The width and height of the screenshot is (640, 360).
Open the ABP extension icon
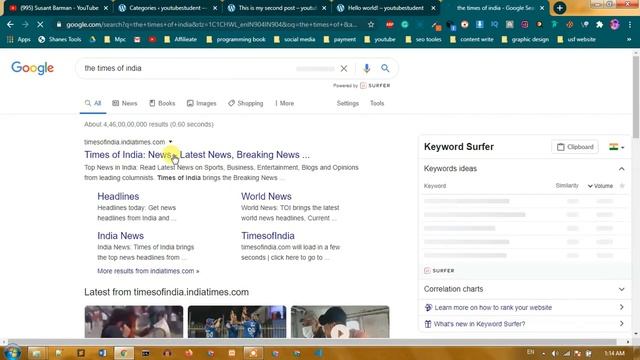coord(390,24)
